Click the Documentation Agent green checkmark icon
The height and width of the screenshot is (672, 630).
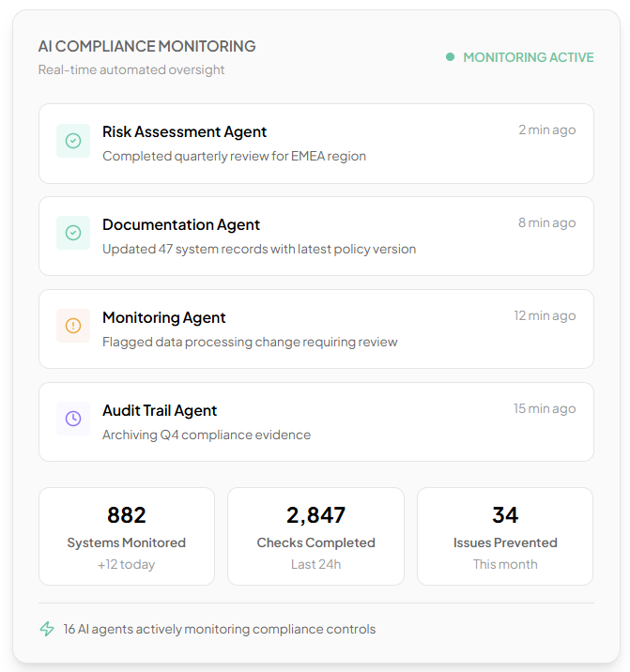(73, 234)
